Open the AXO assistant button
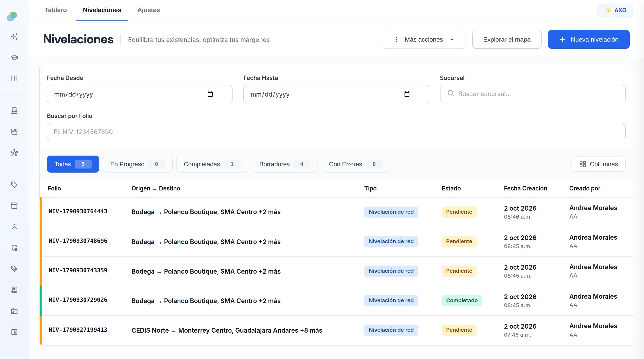The height and width of the screenshot is (359, 644). tap(615, 10)
